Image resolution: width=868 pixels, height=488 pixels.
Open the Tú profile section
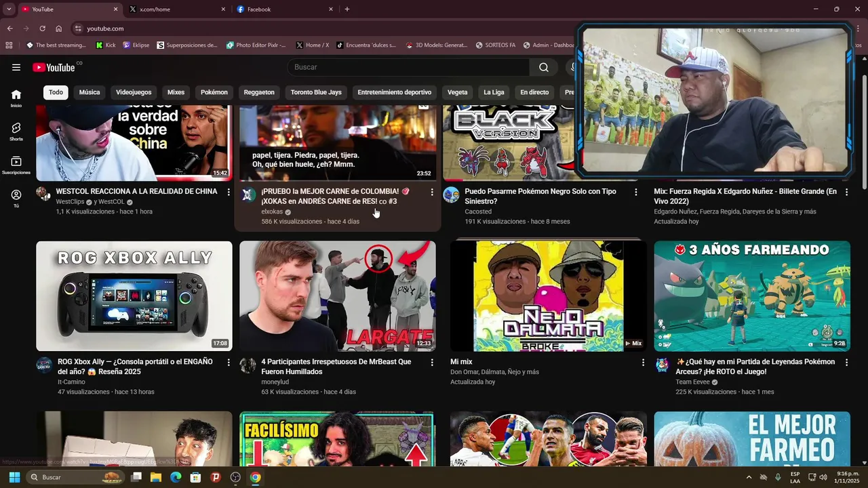pyautogui.click(x=16, y=199)
